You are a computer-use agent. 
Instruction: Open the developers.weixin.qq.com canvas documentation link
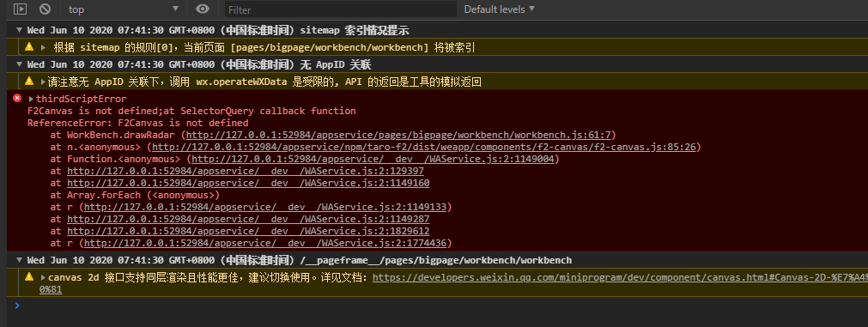pyautogui.click(x=620, y=278)
